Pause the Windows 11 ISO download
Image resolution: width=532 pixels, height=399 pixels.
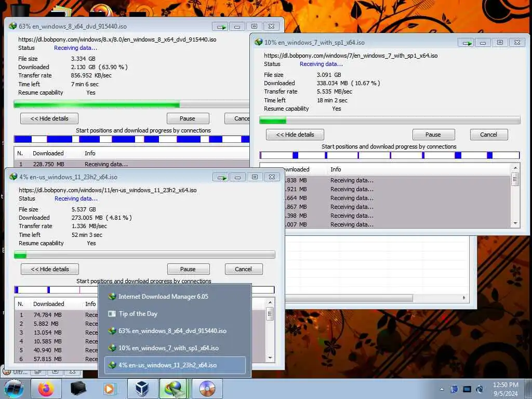pyautogui.click(x=188, y=269)
